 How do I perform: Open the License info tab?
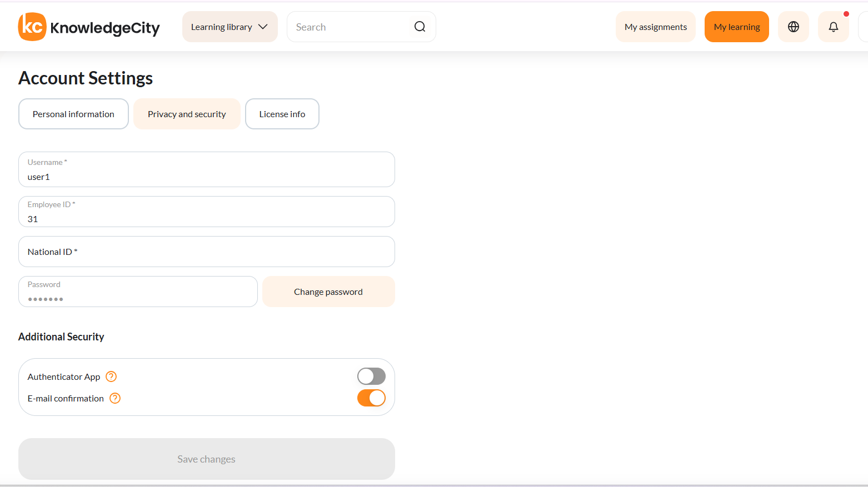tap(282, 114)
